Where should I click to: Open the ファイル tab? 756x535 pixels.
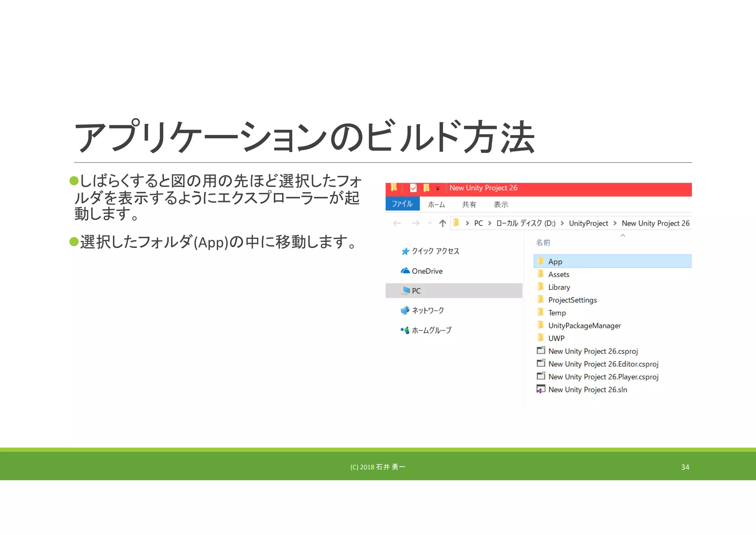tap(402, 204)
